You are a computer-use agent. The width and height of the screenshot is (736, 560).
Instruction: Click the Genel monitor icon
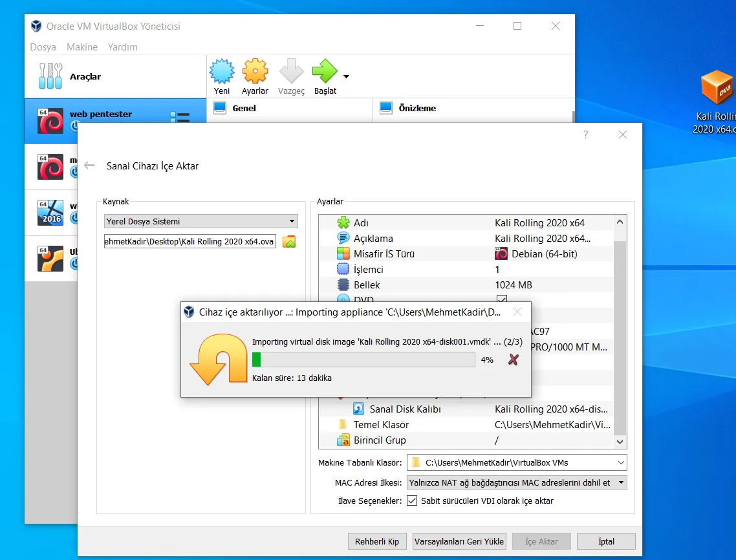coord(220,108)
